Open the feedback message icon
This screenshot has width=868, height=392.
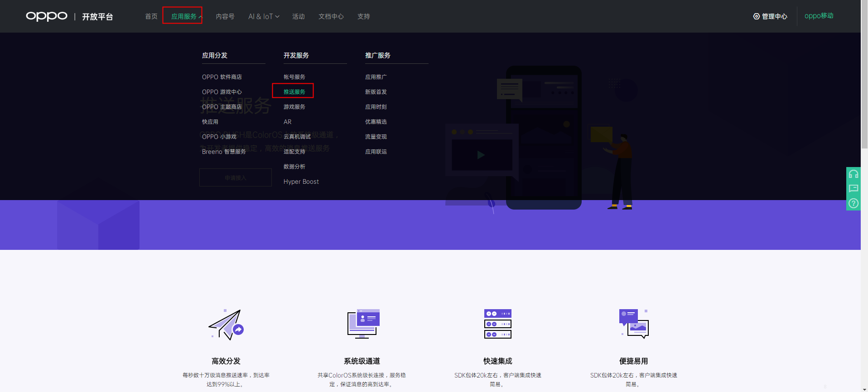853,189
